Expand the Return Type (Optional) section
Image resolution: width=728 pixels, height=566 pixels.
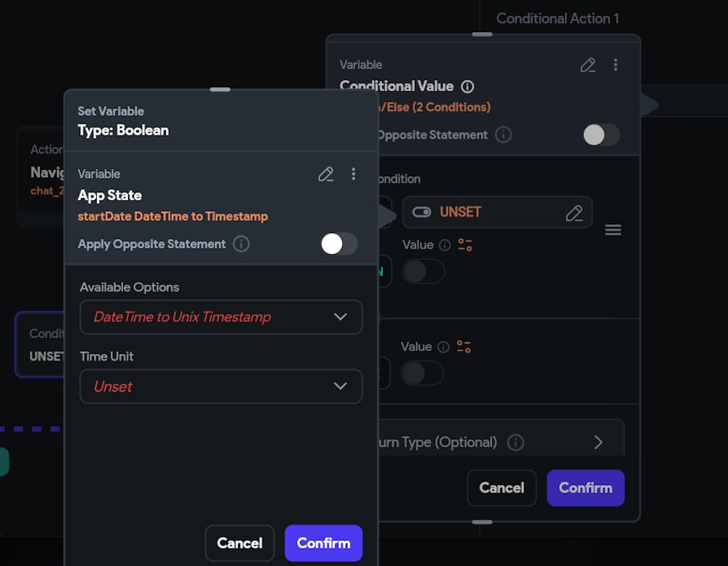[x=598, y=442]
